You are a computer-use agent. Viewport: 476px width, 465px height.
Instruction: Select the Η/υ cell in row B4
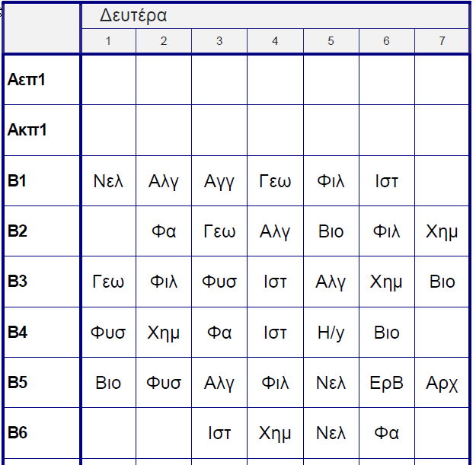[331, 332]
